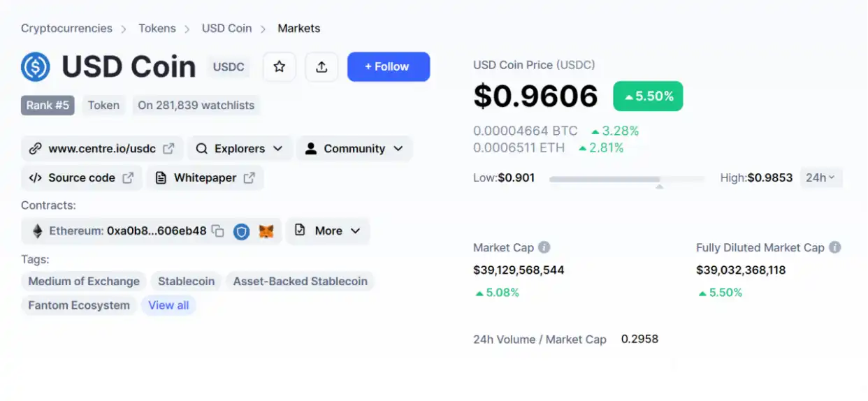The image size is (868, 401).
Task: Add USD Coin to watchlist with star icon
Action: [x=280, y=67]
